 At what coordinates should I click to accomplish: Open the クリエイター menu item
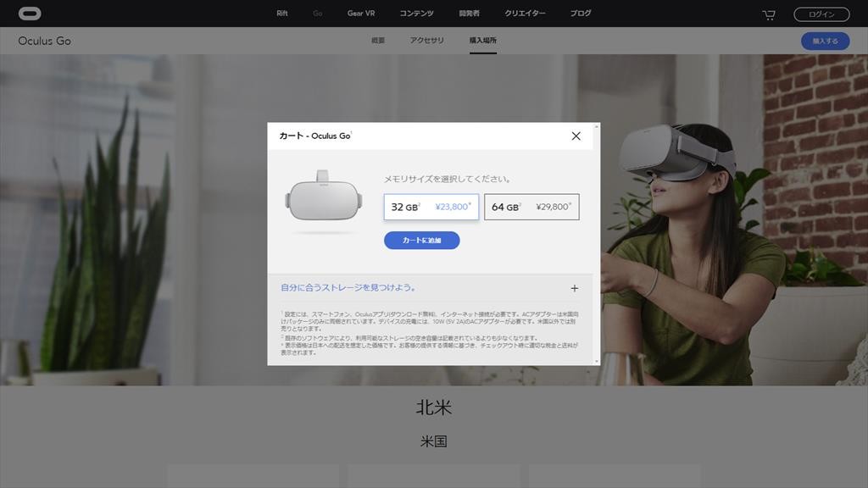tap(525, 14)
